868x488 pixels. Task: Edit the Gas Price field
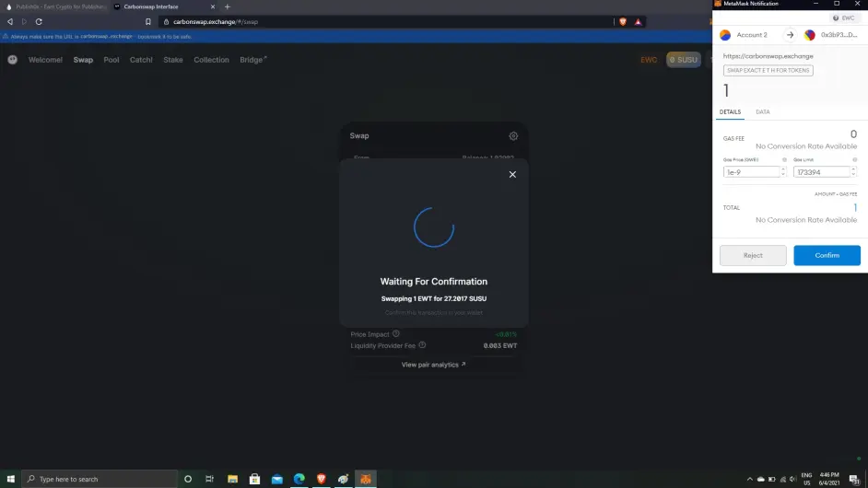click(x=751, y=172)
